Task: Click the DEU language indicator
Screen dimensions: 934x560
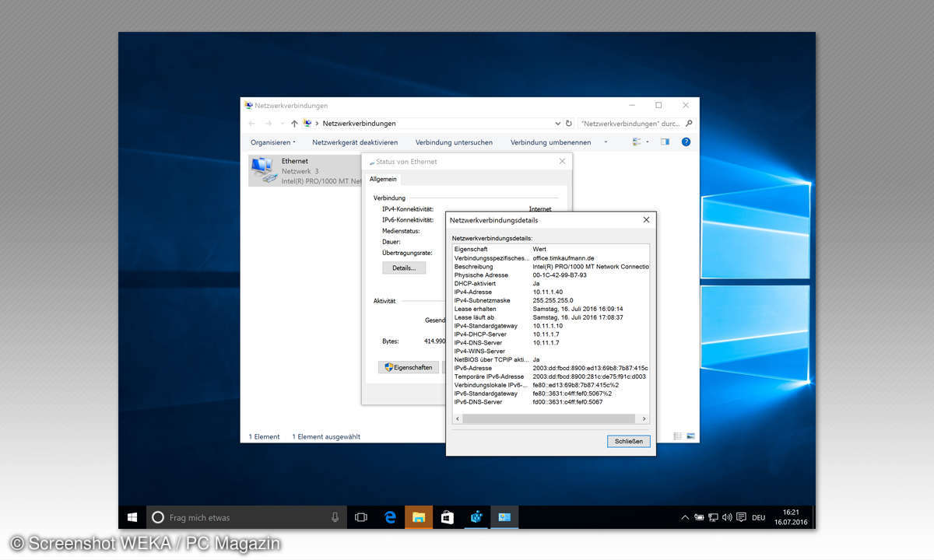Action: 758,517
